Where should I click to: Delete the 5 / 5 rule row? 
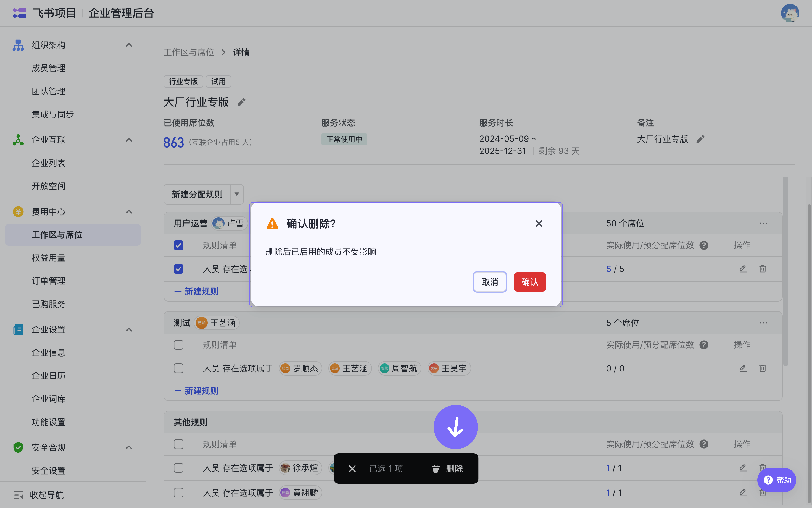pyautogui.click(x=763, y=269)
